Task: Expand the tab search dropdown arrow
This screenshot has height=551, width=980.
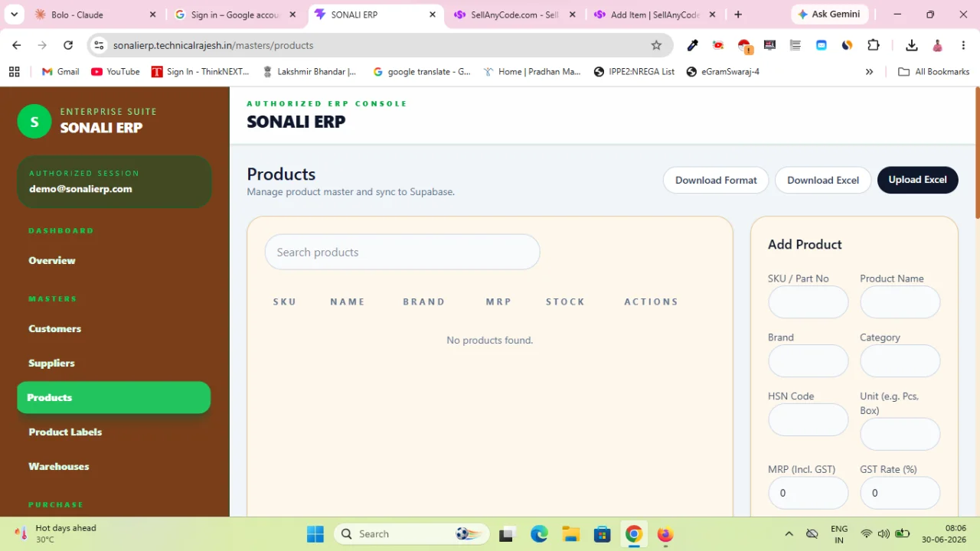Action: coord(14,15)
